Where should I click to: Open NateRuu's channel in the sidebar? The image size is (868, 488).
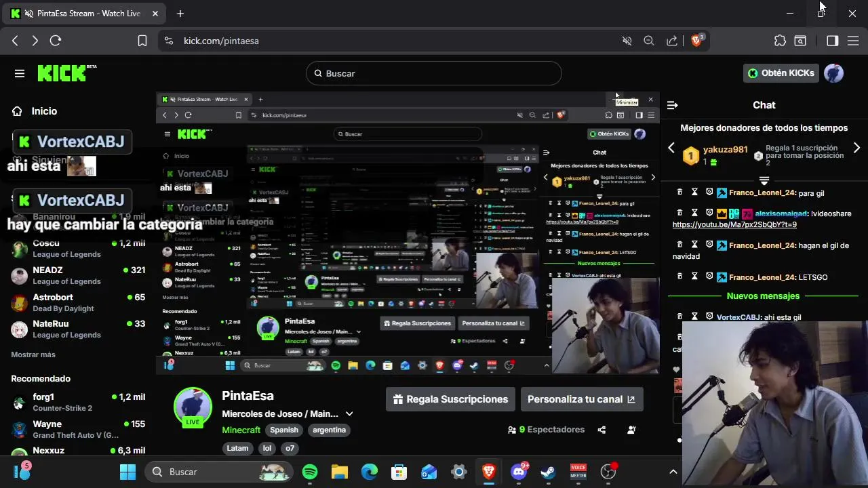tap(78, 329)
